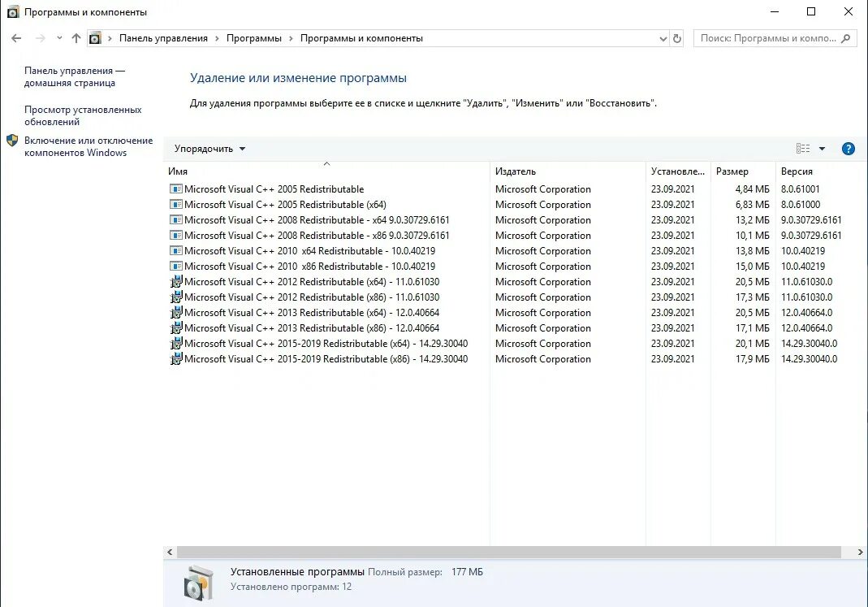Image resolution: width=868 pixels, height=607 pixels.
Task: Focus the search box "Поиск: Программы и компо..."
Action: [x=768, y=38]
